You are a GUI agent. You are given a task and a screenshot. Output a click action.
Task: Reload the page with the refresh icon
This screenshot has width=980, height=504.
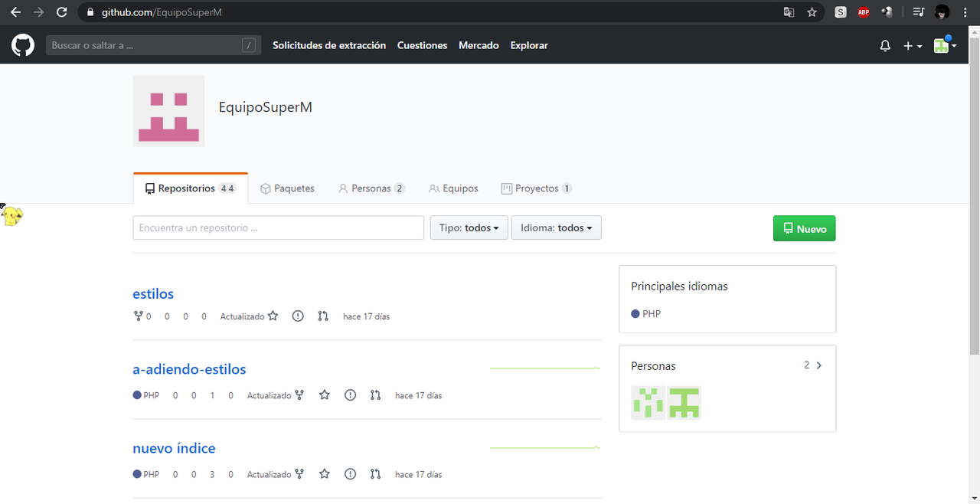point(62,12)
